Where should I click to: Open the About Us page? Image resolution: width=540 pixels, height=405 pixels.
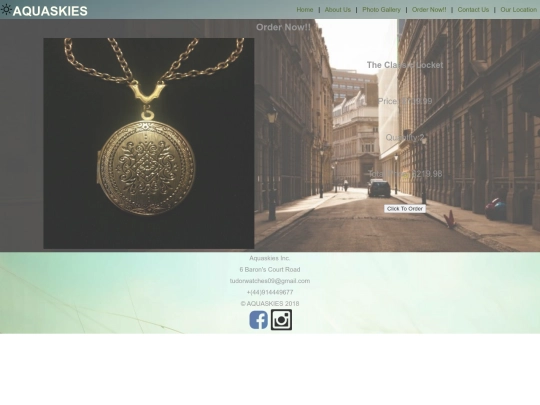(338, 10)
